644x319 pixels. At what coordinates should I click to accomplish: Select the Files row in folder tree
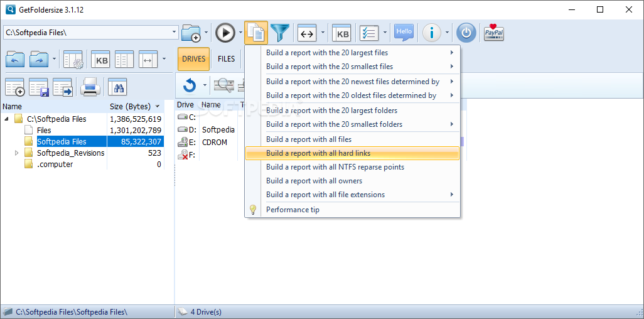point(82,131)
